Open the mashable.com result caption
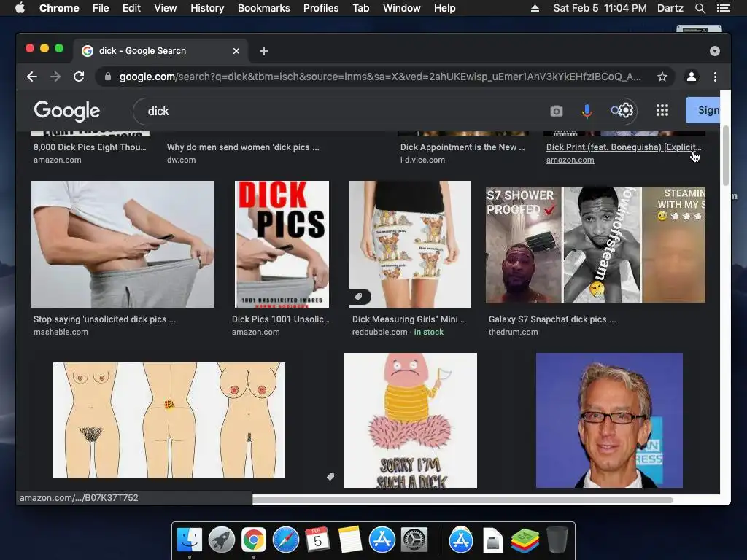 coord(61,332)
